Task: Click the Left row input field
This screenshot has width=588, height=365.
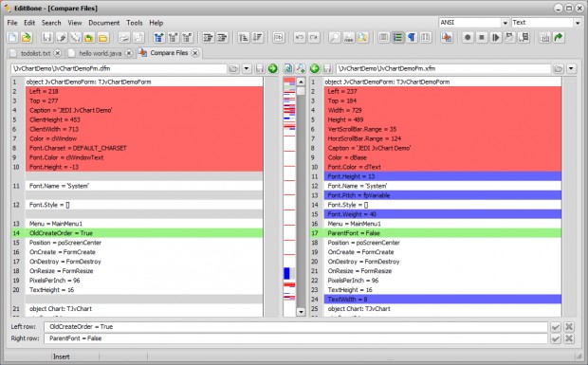Action: tap(296, 327)
